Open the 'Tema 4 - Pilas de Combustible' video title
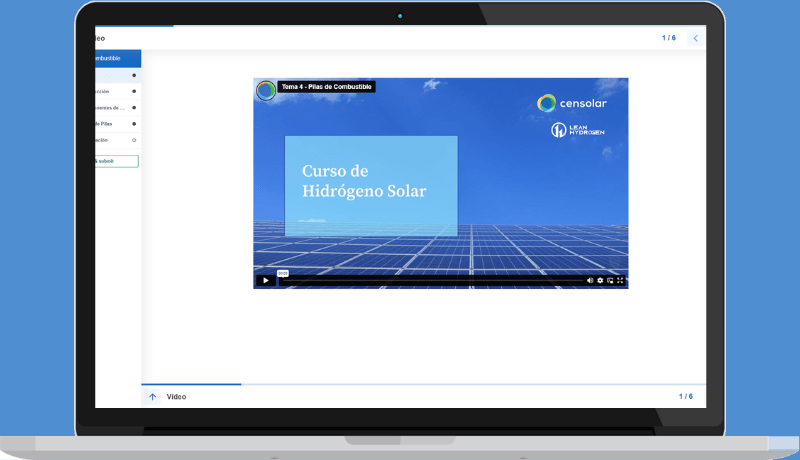 coord(327,87)
